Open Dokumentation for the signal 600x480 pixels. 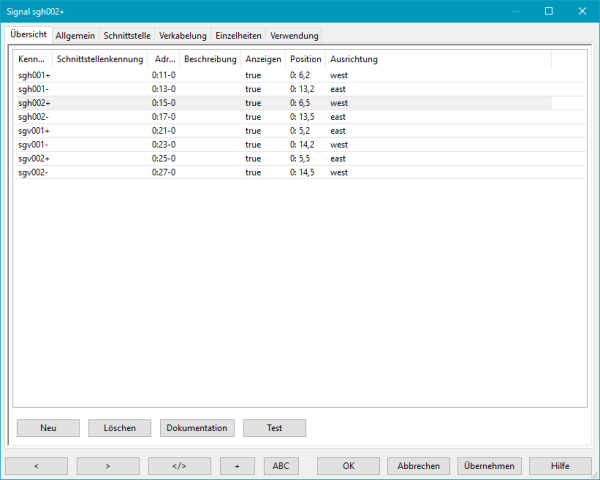(x=197, y=428)
